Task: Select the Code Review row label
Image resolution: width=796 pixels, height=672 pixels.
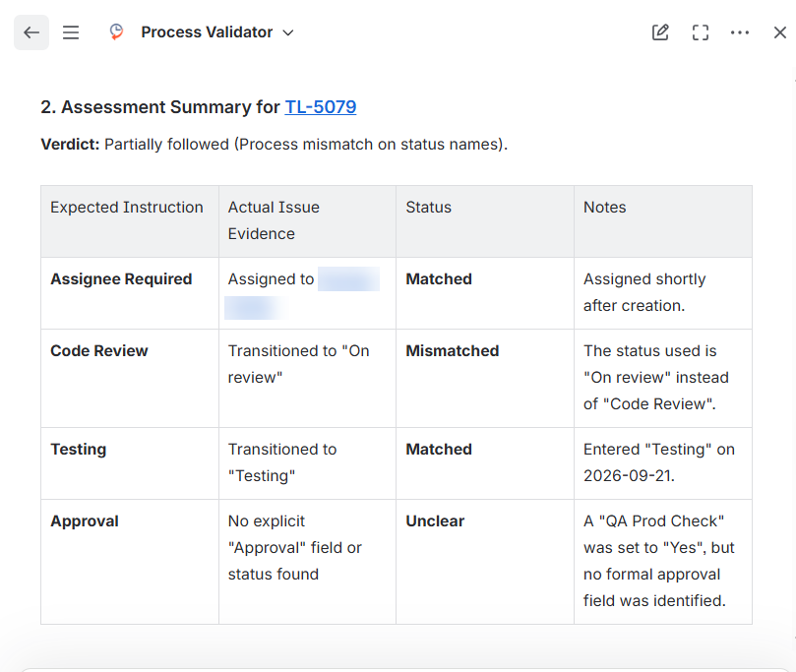Action: click(99, 350)
